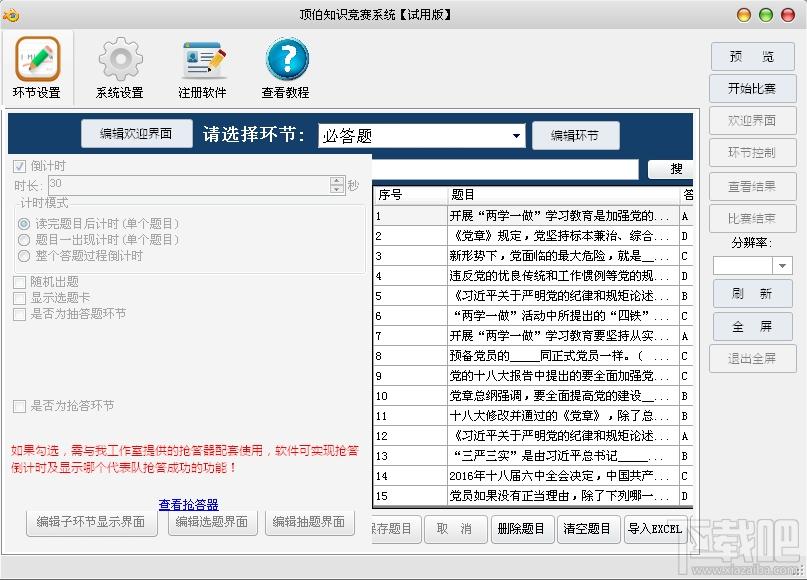Click the 取消 button

coord(455,529)
